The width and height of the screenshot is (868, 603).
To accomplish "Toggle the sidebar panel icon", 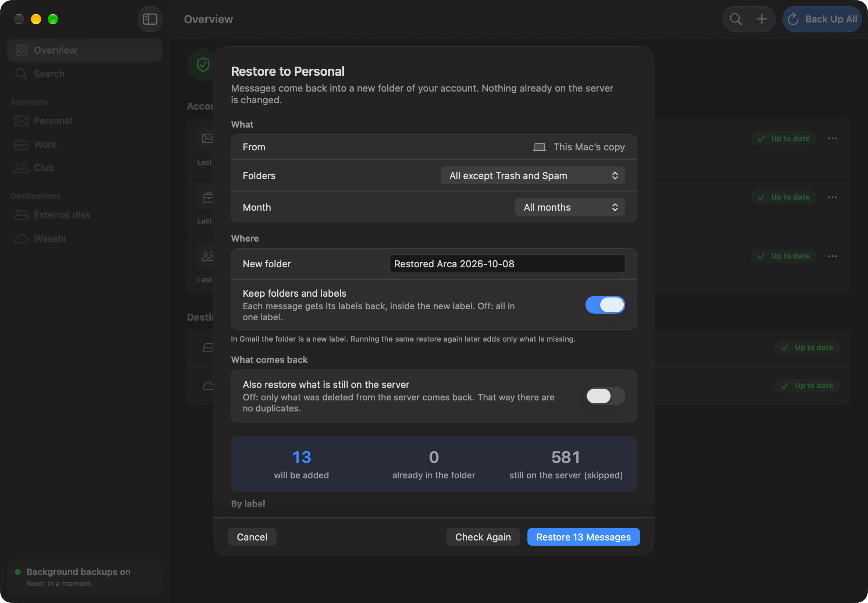I will (x=150, y=19).
